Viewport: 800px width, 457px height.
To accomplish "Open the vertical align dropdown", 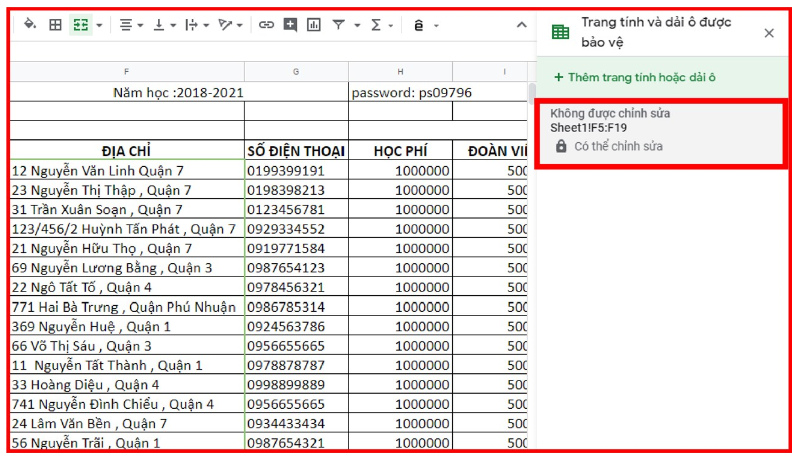I will coord(163,25).
